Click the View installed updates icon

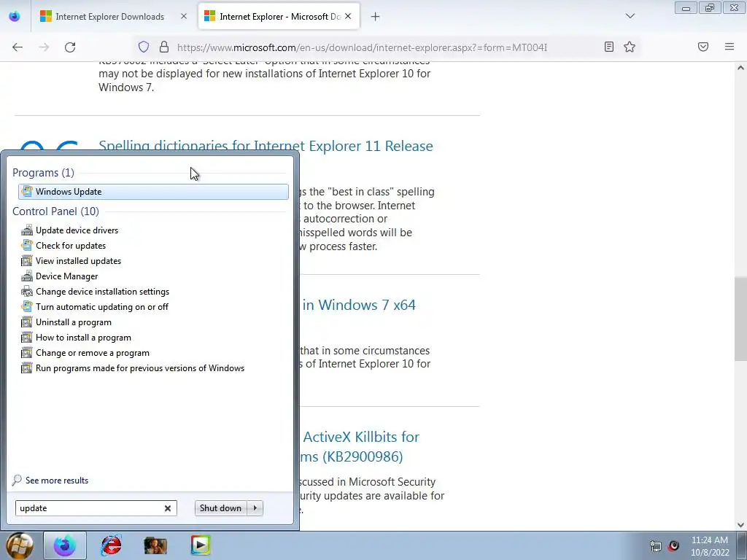[27, 261]
